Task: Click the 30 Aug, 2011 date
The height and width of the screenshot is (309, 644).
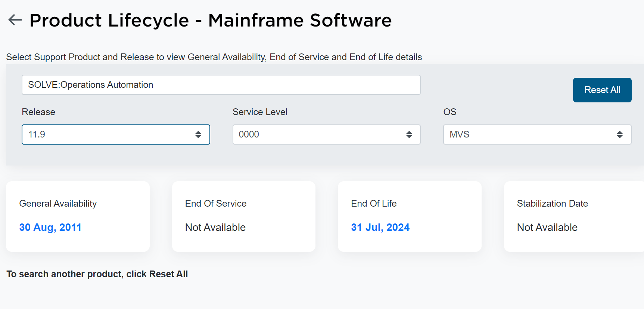Action: pos(50,227)
